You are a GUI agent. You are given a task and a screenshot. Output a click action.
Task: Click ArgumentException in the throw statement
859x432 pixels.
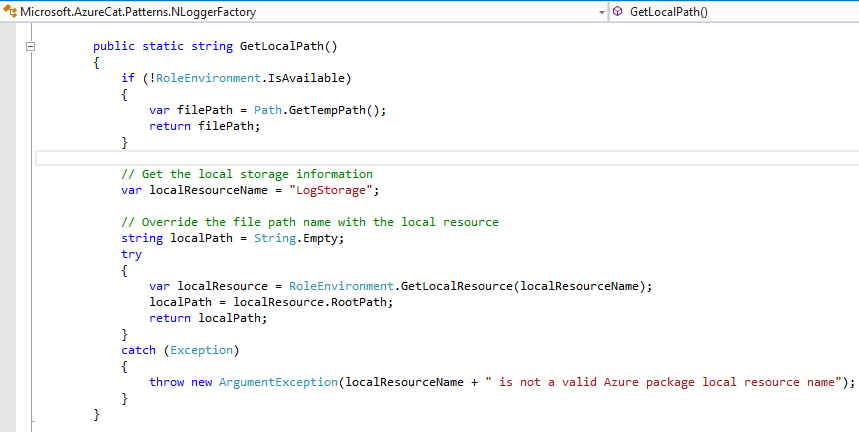(x=278, y=382)
